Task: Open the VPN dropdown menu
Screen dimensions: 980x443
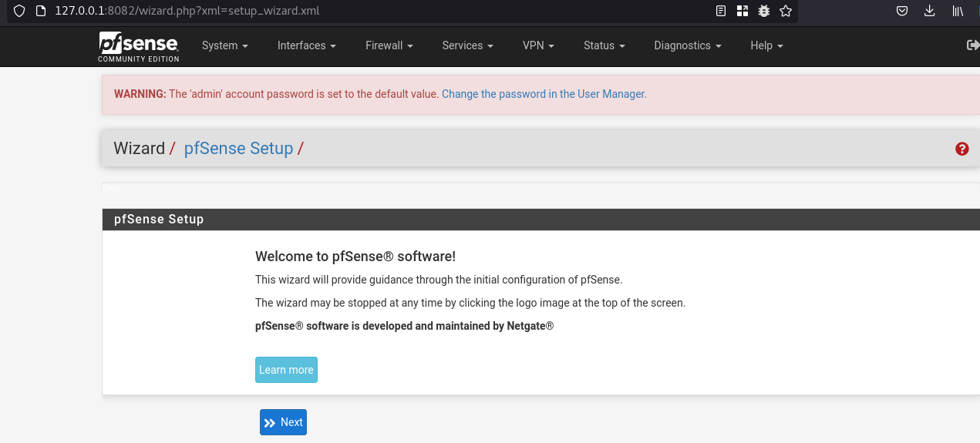Action: coord(538,45)
